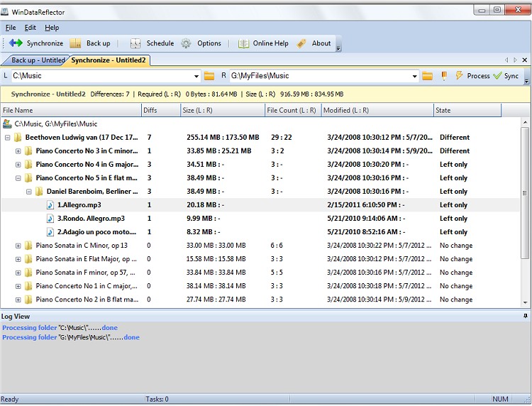Show next tab with right arrow
Screen dimensions: 532x406
pos(515,60)
